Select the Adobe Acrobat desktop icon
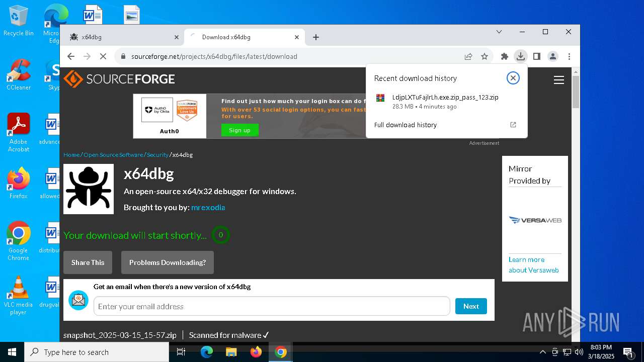Screen dimensions: 644x362 click(19, 133)
